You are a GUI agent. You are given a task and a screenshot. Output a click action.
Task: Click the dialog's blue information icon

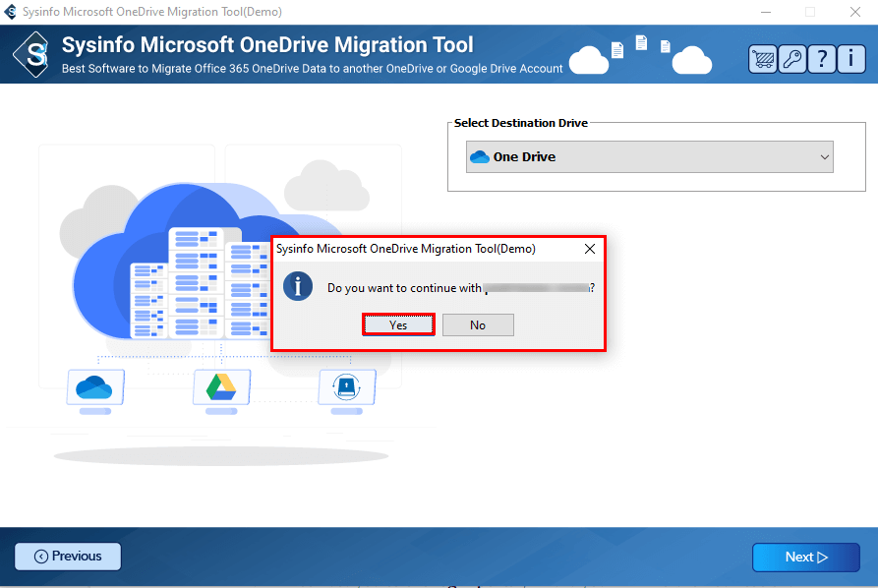297,287
